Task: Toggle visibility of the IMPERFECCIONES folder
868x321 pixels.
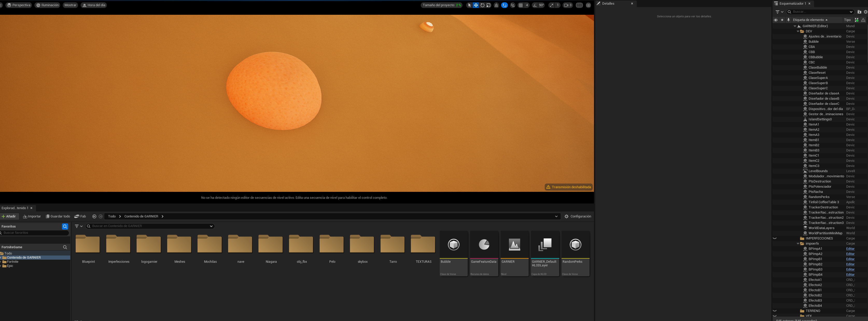Action: click(775, 238)
